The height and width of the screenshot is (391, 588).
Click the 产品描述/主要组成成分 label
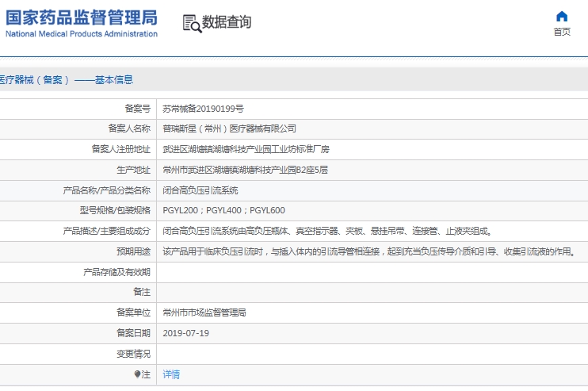[x=106, y=231]
